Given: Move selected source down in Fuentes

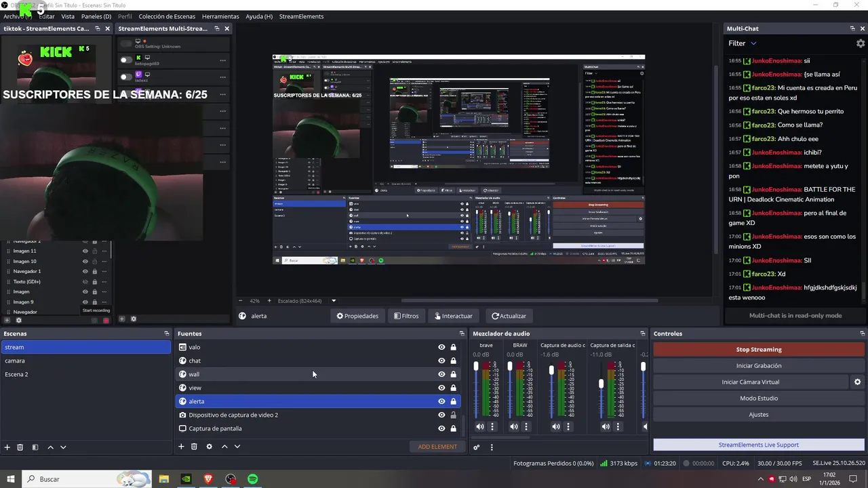Looking at the screenshot, I should [x=237, y=447].
